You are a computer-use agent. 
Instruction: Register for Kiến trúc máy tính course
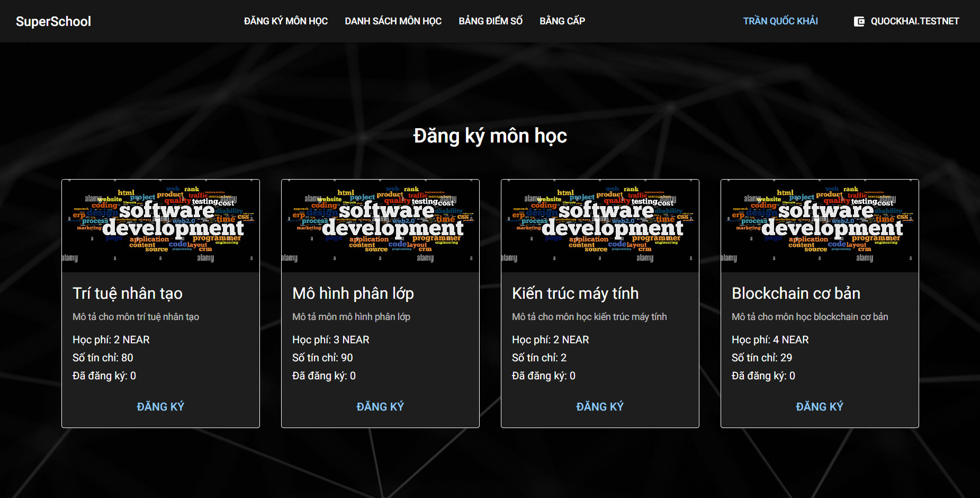click(600, 406)
